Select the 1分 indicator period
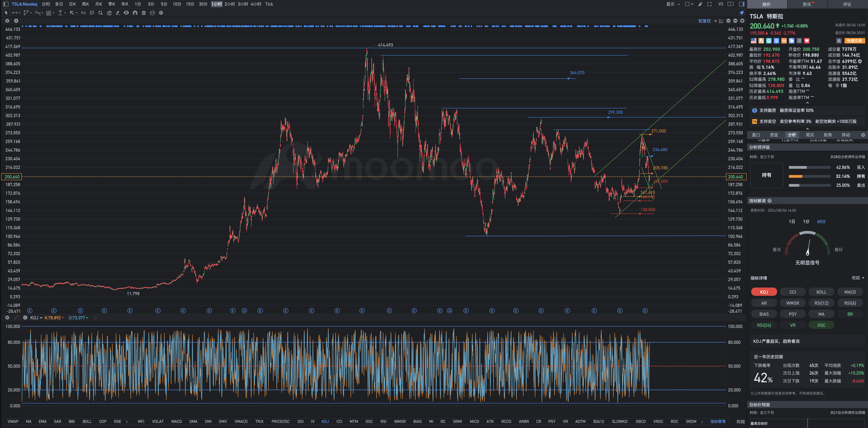Screen dimensions: 868x428 (806, 221)
